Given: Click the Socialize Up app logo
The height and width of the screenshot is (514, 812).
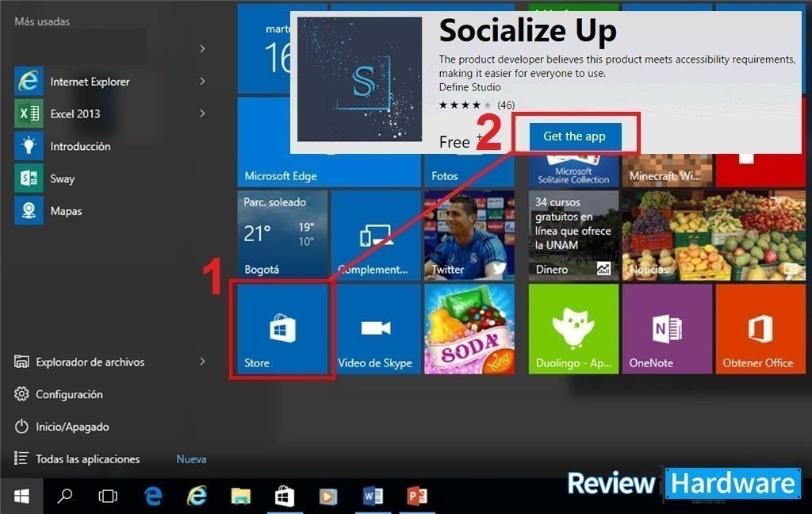Looking at the screenshot, I should pyautogui.click(x=360, y=79).
